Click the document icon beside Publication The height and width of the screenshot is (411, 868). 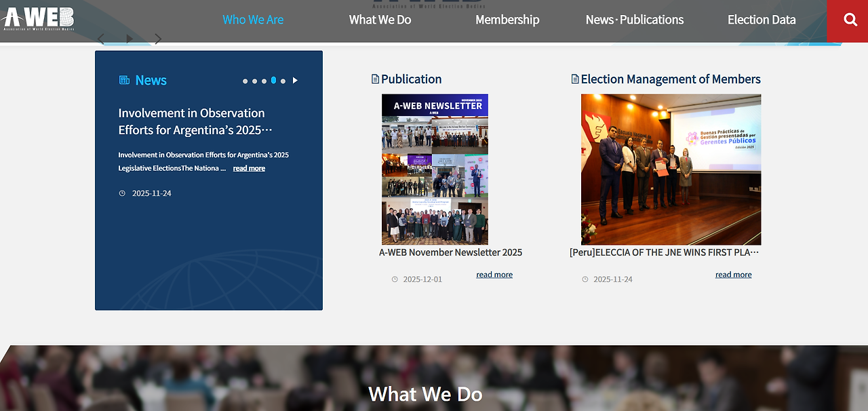point(375,79)
